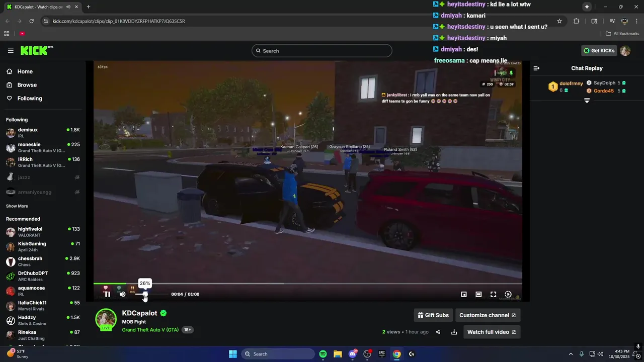Click the Chrome address bar URL
644x362 pixels.
[x=119, y=21]
